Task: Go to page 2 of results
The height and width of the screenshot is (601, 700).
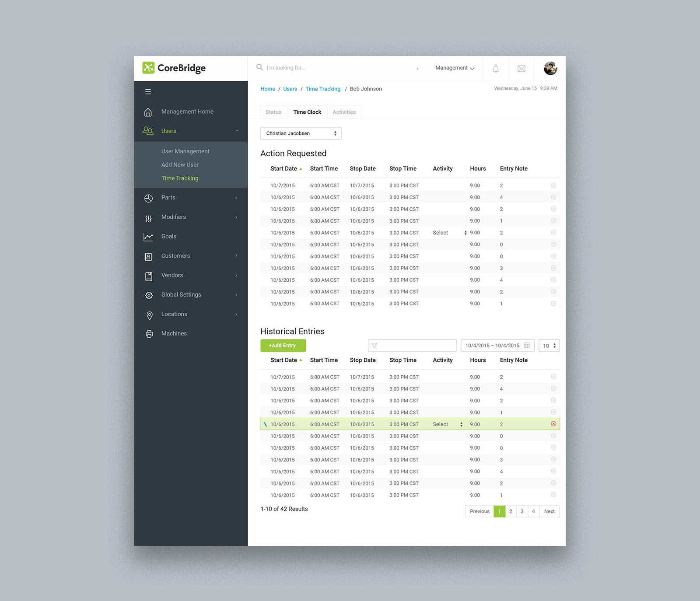Action: click(511, 511)
